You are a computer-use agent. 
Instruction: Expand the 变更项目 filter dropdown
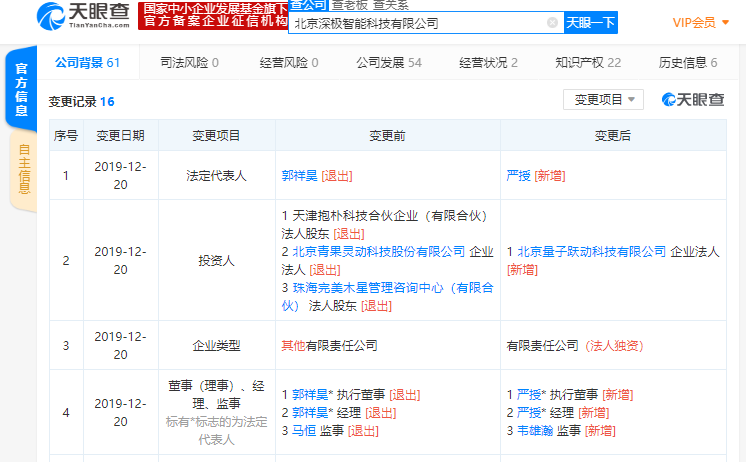pyautogui.click(x=603, y=99)
